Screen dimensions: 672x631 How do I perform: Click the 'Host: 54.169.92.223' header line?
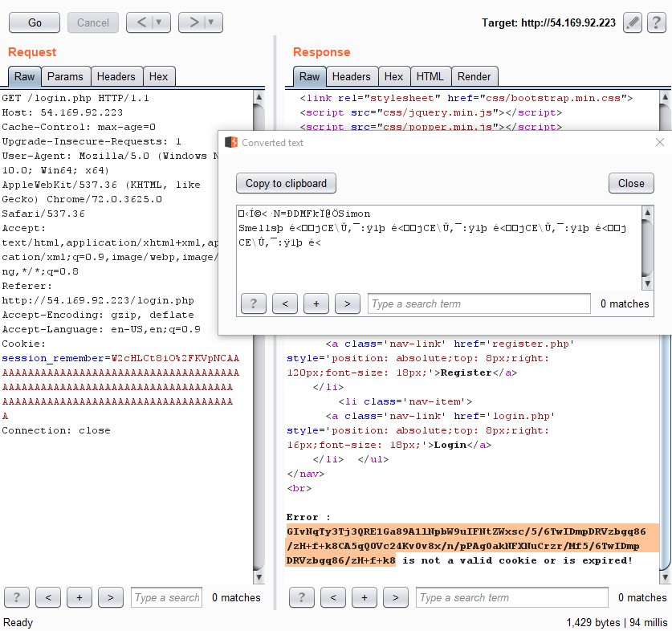click(x=63, y=112)
